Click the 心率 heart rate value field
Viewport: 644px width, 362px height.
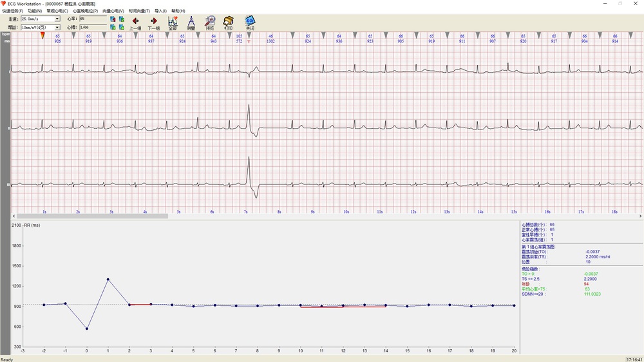point(93,19)
